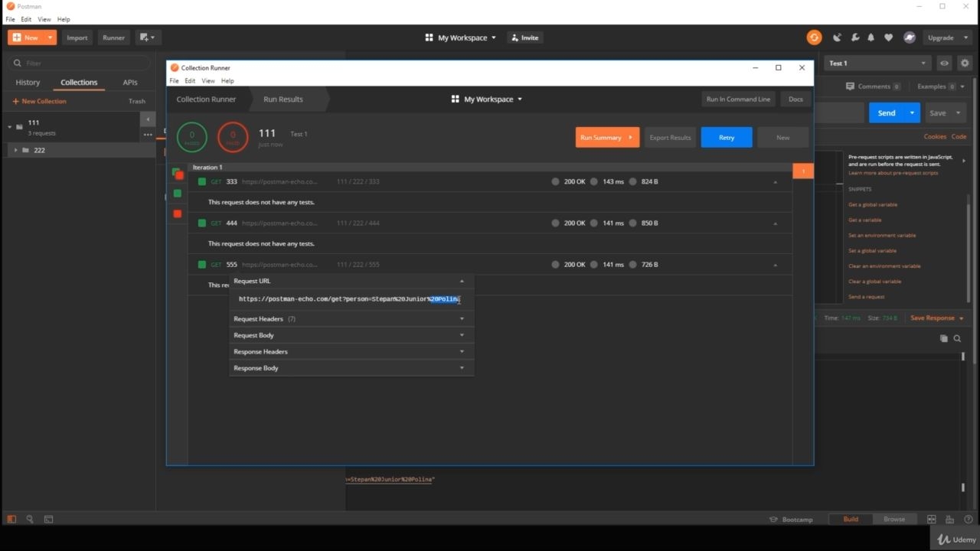Click the Filter search field in sidebar
The height and width of the screenshot is (551, 980).
(80, 64)
